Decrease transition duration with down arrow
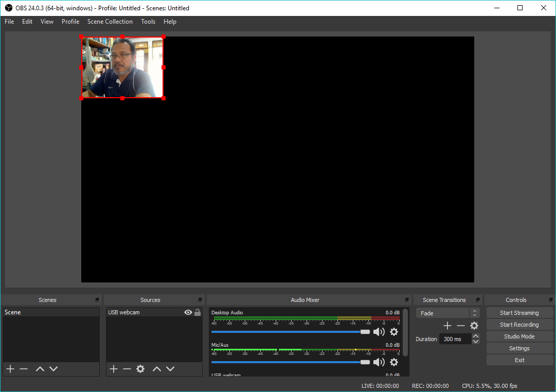Viewport: 556px width, 392px height. 476,342
